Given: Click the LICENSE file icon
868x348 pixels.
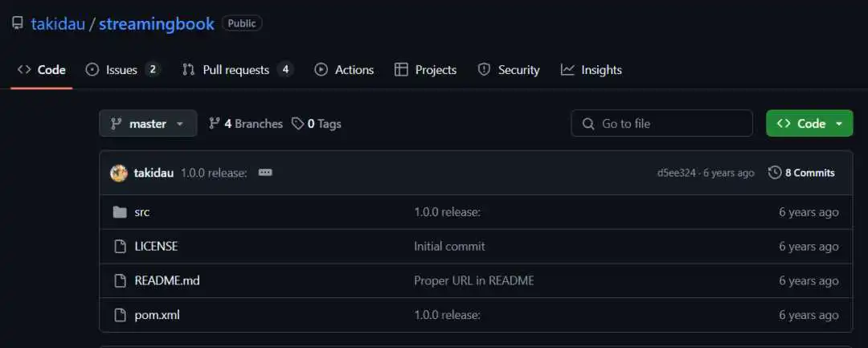Looking at the screenshot, I should 120,246.
